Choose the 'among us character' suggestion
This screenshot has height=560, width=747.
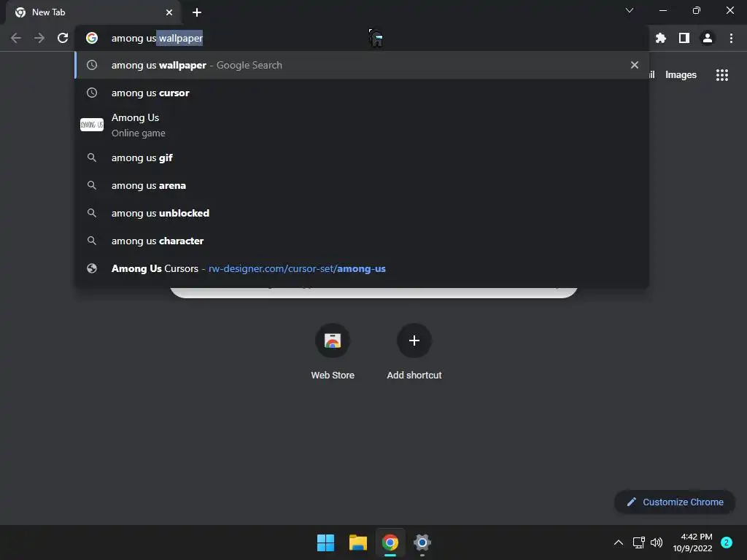pos(362,241)
